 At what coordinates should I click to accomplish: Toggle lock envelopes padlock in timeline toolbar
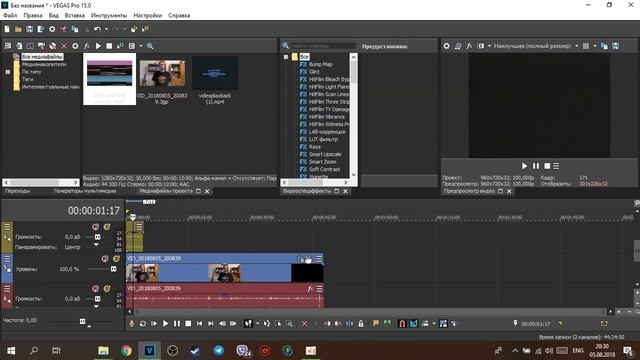[361, 324]
